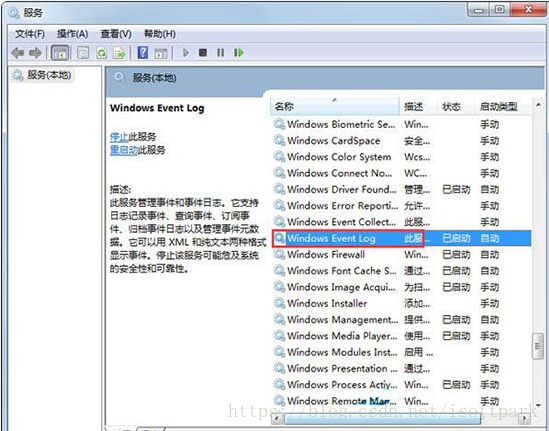Select Windows Color System service row
This screenshot has width=549, height=431.
pos(402,157)
